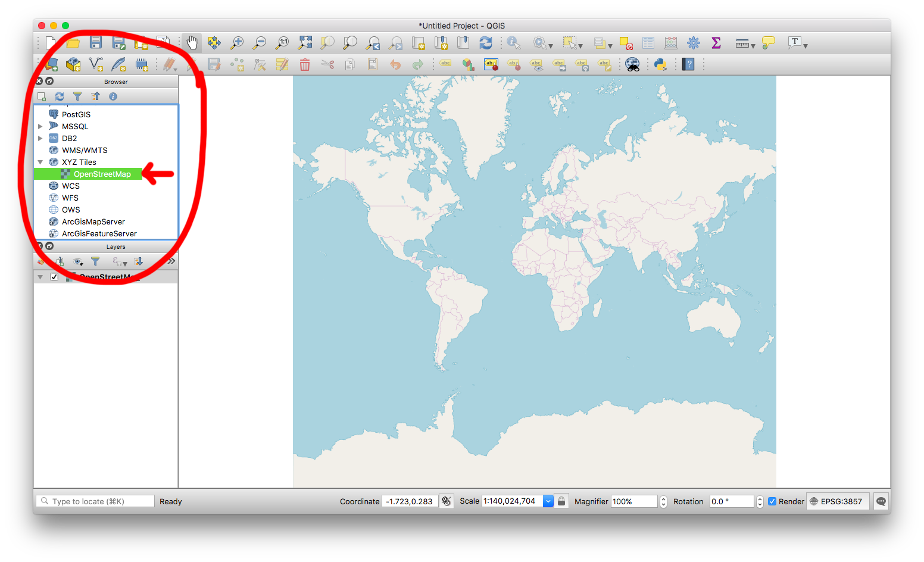Open the Statistical Summary sigma tool
The width and height of the screenshot is (924, 562).
point(716,42)
